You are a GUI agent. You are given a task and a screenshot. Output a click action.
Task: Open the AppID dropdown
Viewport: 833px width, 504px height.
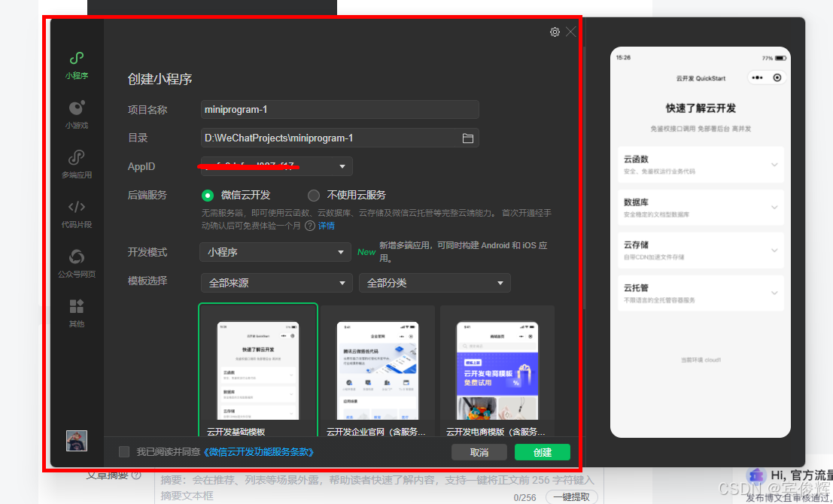pyautogui.click(x=276, y=166)
